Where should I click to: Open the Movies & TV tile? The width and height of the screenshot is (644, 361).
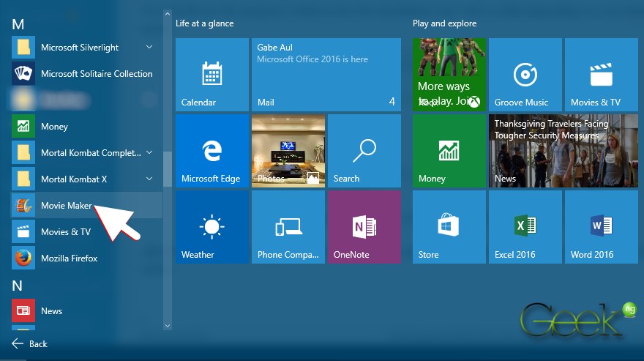(x=602, y=75)
